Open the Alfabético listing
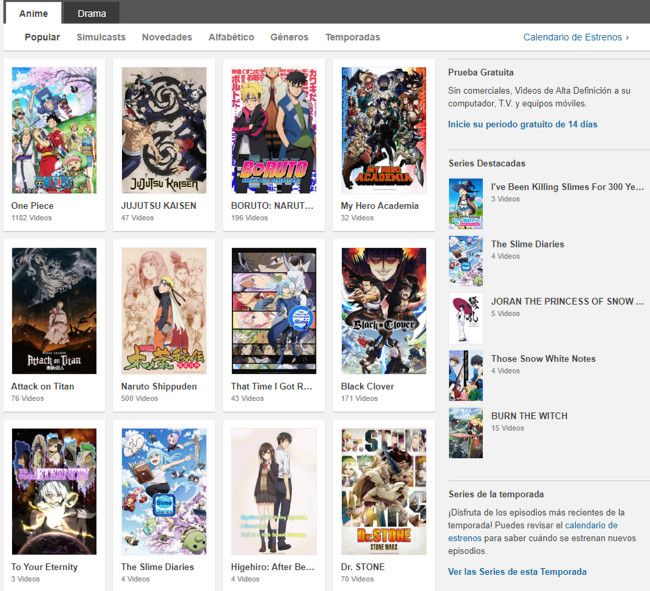650x591 pixels. 231,37
